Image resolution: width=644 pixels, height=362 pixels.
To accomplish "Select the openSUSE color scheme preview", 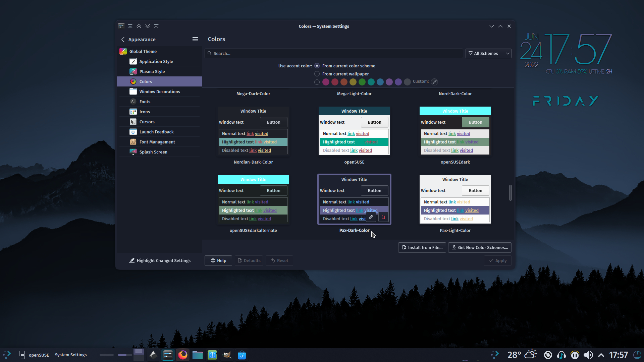I will [x=354, y=131].
